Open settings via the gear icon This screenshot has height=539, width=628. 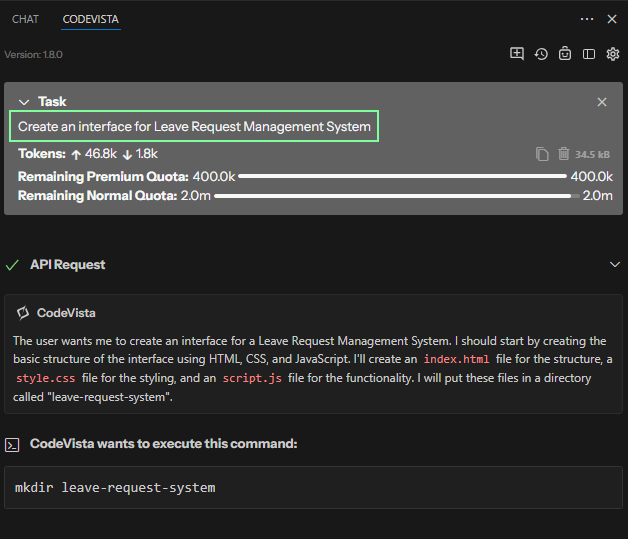(x=612, y=54)
